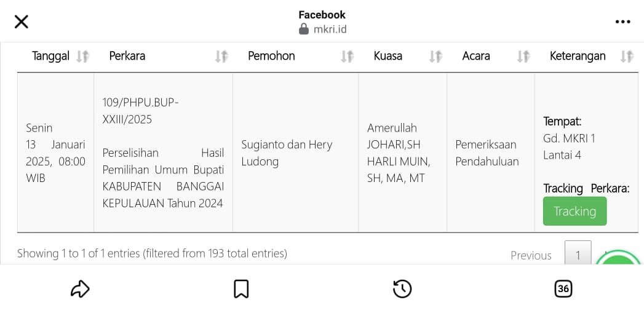
Task: Select page 1 in pagination
Action: [x=578, y=253]
